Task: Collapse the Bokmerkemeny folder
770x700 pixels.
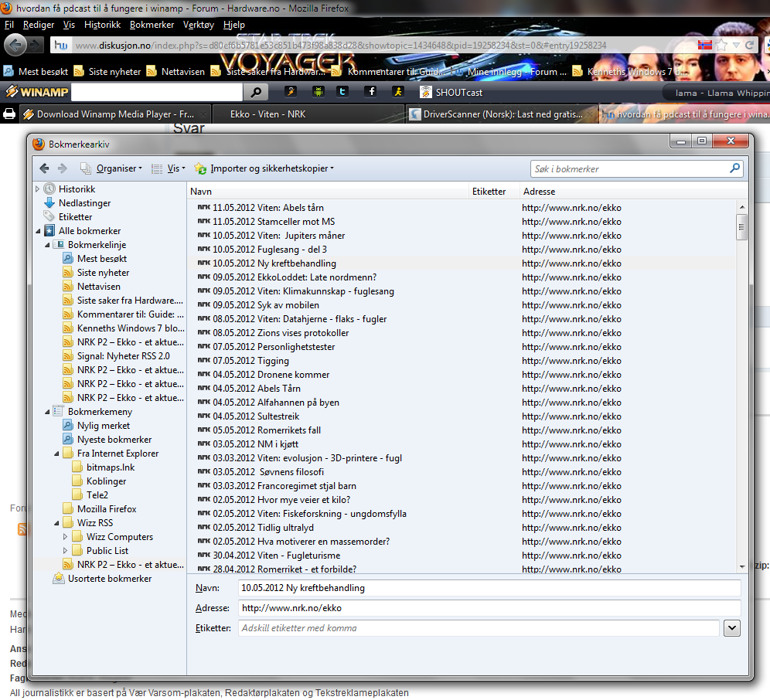Action: pos(48,411)
